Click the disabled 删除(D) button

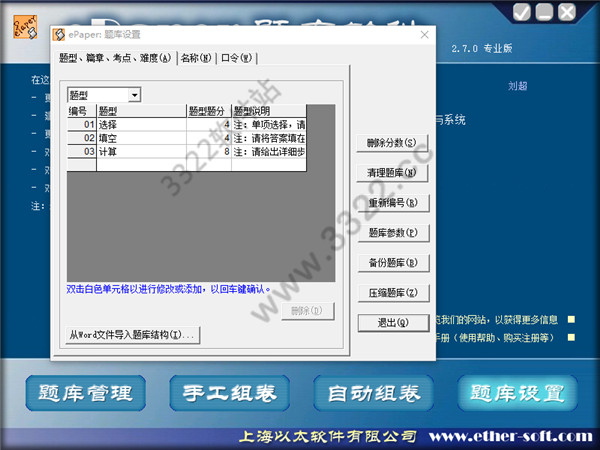click(x=307, y=311)
